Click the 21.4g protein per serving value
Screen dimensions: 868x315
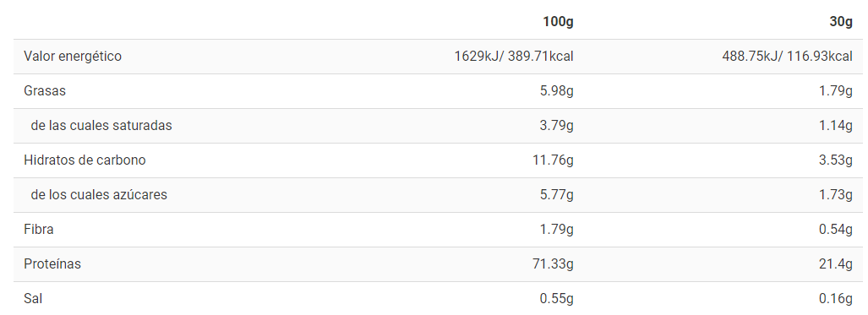click(x=836, y=264)
